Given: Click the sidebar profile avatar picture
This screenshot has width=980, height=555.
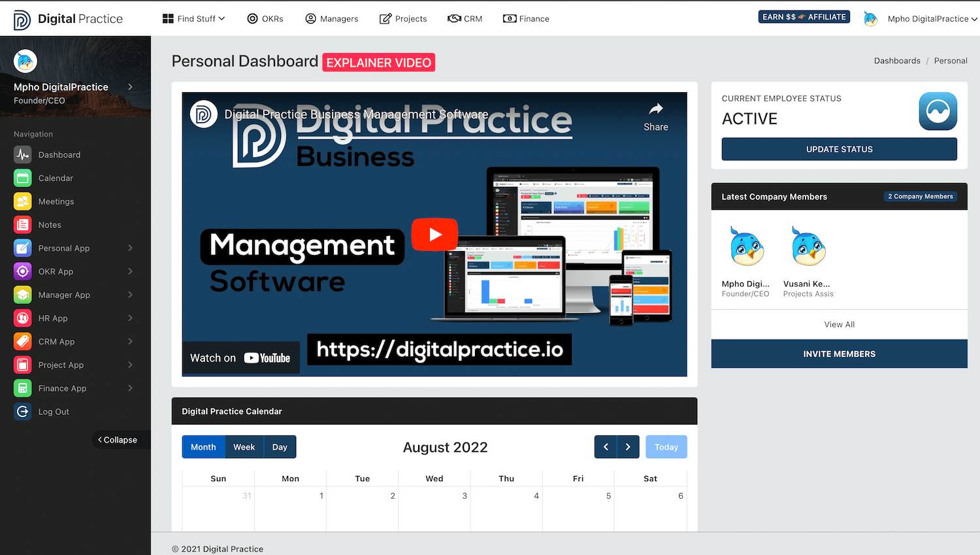Looking at the screenshot, I should pyautogui.click(x=25, y=61).
